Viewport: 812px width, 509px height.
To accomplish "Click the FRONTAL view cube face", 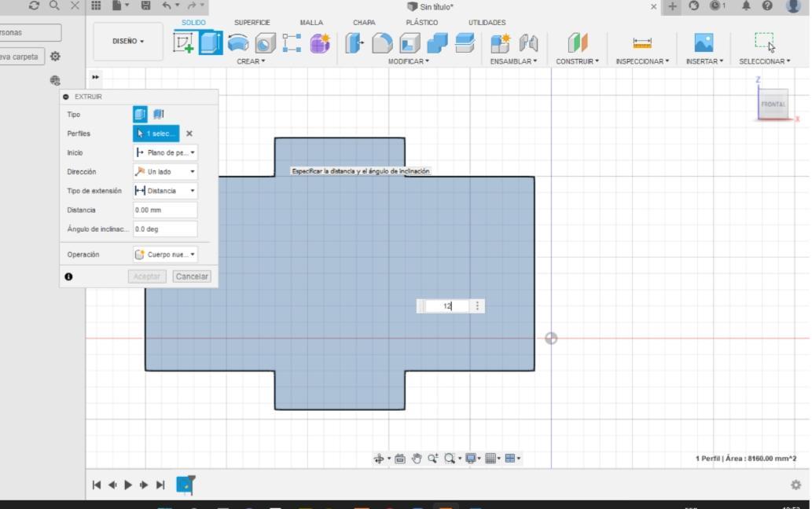I will click(773, 104).
